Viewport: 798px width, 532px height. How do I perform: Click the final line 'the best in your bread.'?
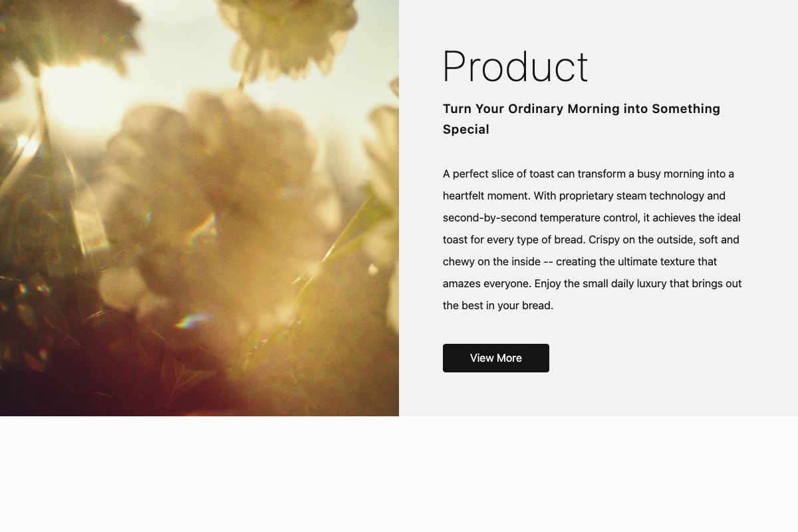point(498,305)
